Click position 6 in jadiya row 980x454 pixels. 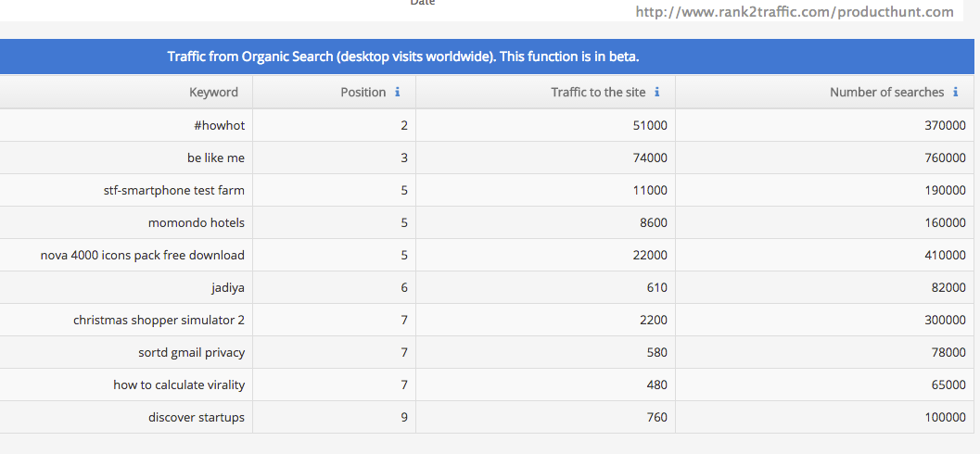(x=404, y=288)
